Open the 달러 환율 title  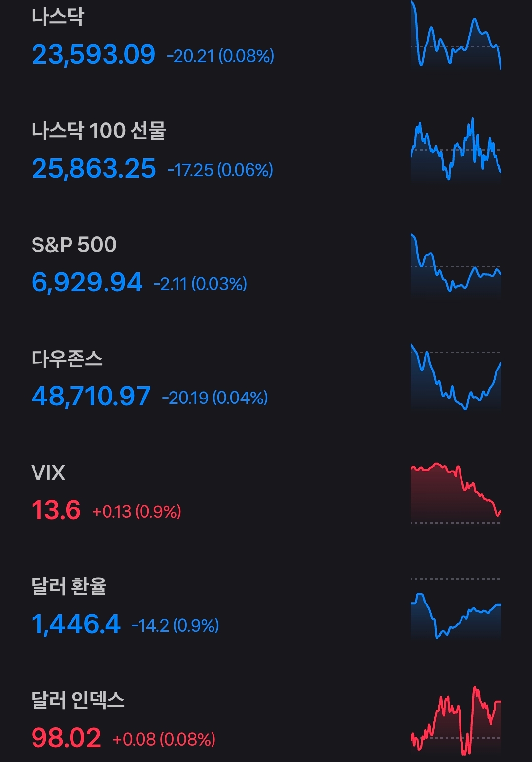(x=69, y=586)
